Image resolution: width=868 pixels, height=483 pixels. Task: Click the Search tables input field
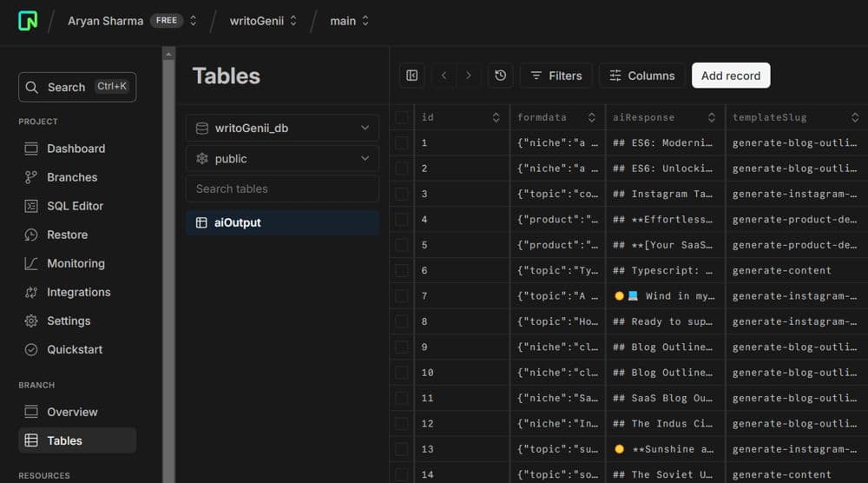(x=282, y=189)
